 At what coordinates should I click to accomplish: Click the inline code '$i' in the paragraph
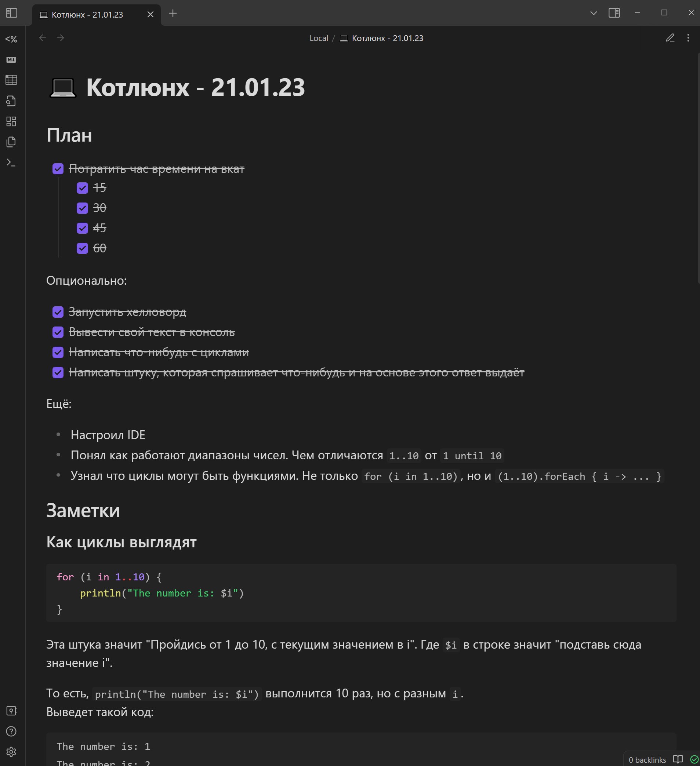click(451, 645)
